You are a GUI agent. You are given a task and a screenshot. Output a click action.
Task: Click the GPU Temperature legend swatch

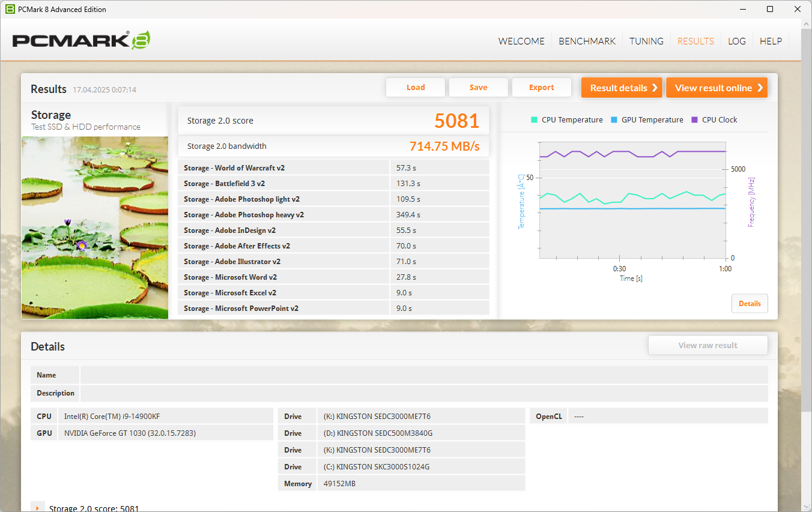point(614,120)
